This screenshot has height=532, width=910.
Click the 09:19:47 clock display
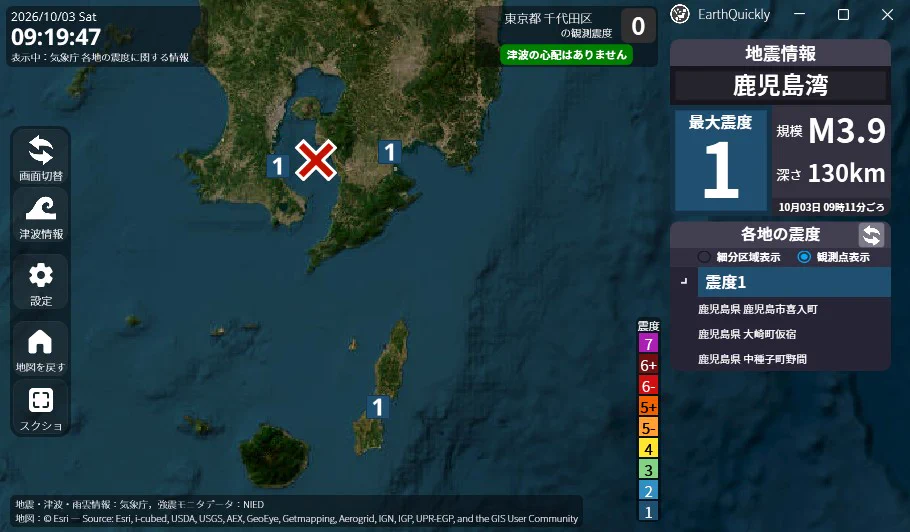56,38
